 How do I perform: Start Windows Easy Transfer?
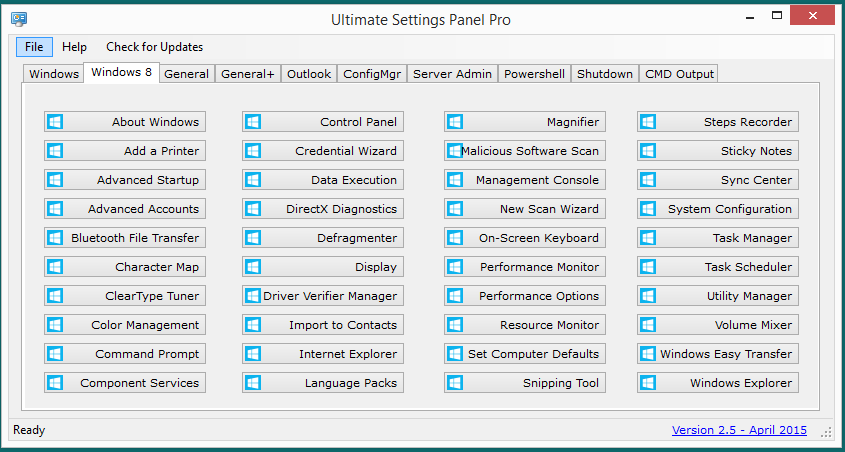(718, 354)
